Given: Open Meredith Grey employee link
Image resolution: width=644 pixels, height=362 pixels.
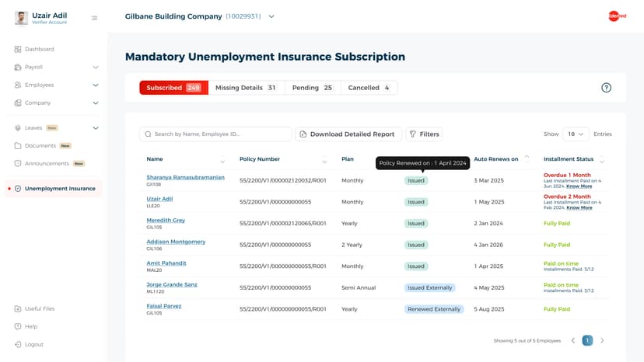Looking at the screenshot, I should (x=166, y=220).
